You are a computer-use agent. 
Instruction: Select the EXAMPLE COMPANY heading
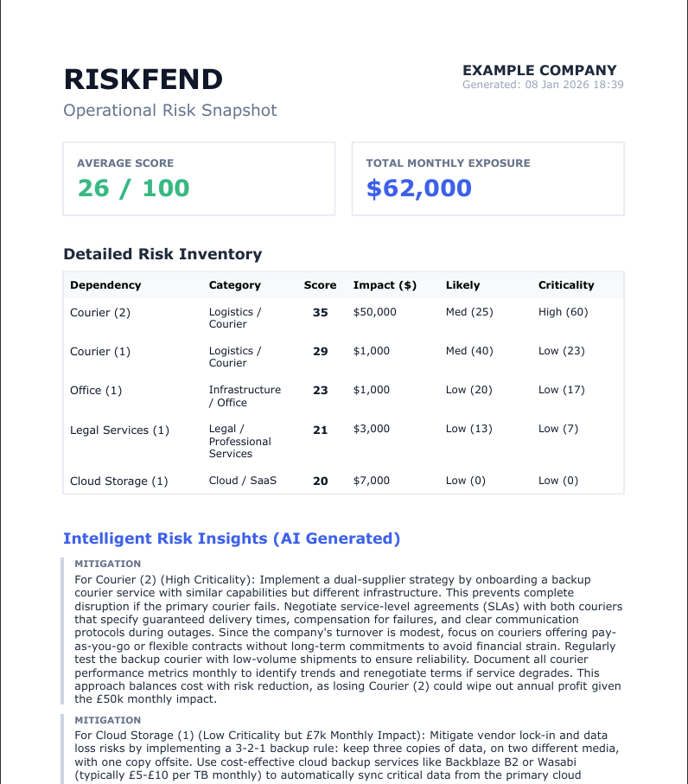click(x=539, y=71)
